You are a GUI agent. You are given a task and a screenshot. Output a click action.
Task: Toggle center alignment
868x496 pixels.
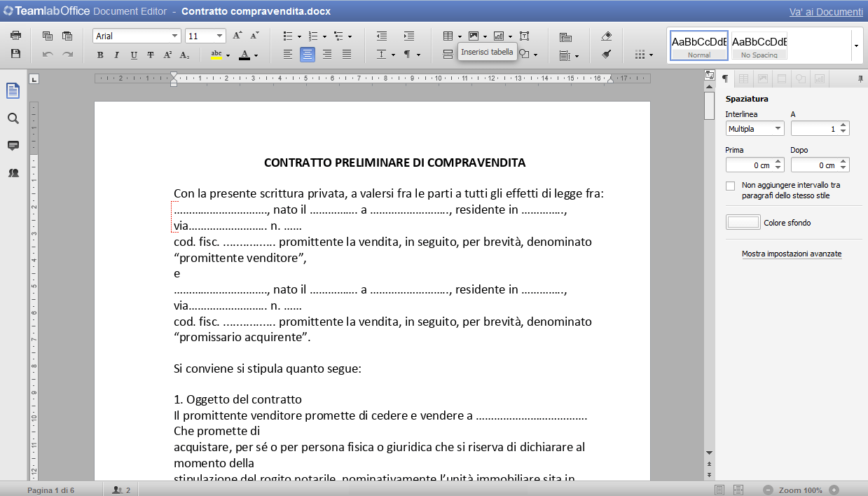point(308,54)
